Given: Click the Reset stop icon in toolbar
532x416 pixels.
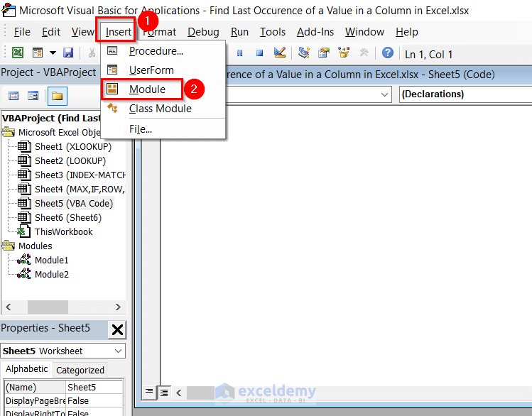Looking at the screenshot, I should [259, 53].
